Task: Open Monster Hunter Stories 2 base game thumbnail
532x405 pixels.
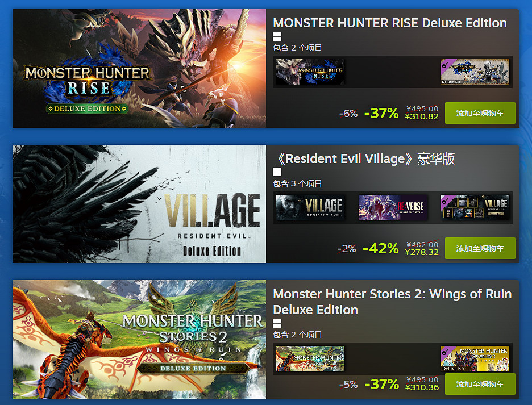Action: click(310, 358)
